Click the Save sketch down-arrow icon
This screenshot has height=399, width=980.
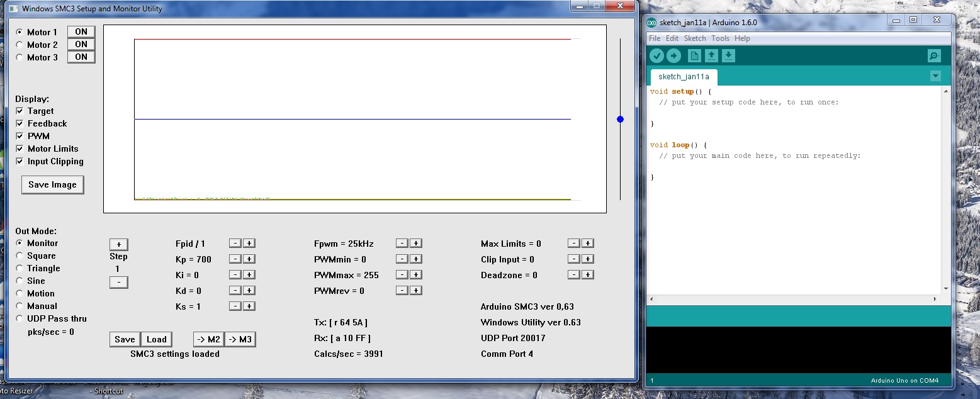(728, 56)
